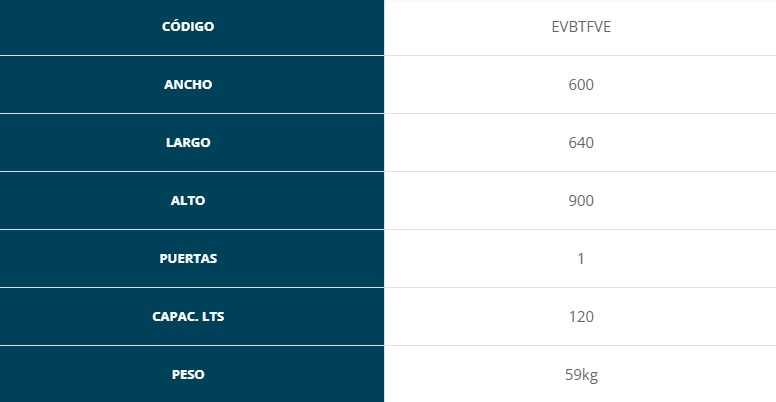Click the blue cell beside 600
Viewport: 776px width, 402px height.
(x=192, y=85)
